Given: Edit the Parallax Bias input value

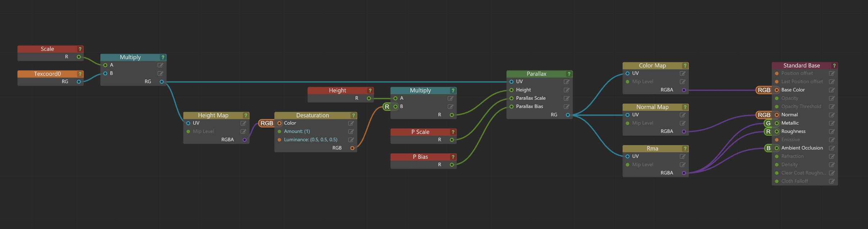Looking at the screenshot, I should (567, 107).
